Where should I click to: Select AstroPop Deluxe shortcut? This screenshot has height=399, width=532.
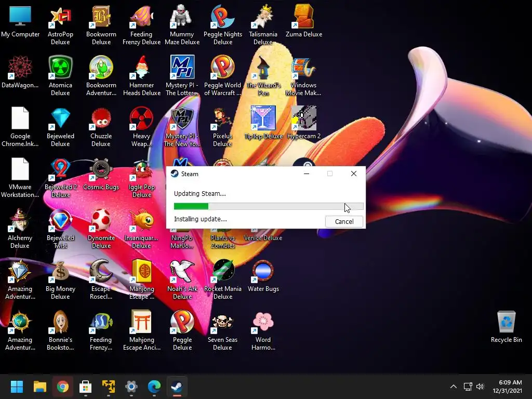click(60, 26)
